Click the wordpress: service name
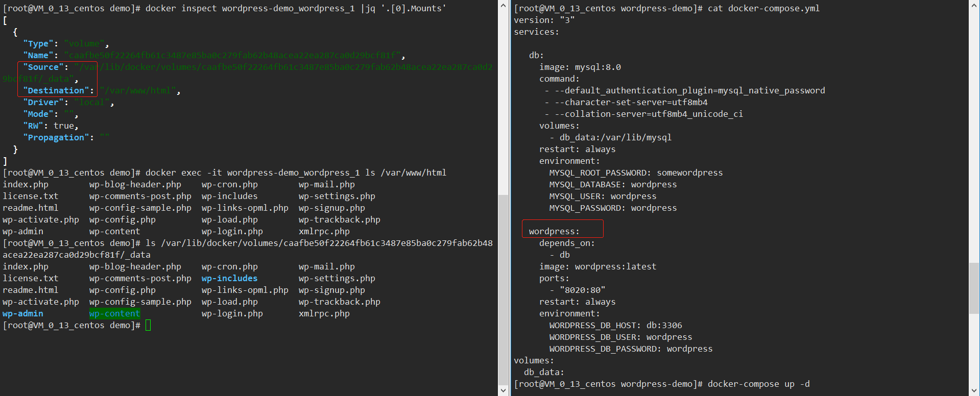Screen dimensions: 980x396 click(554, 231)
